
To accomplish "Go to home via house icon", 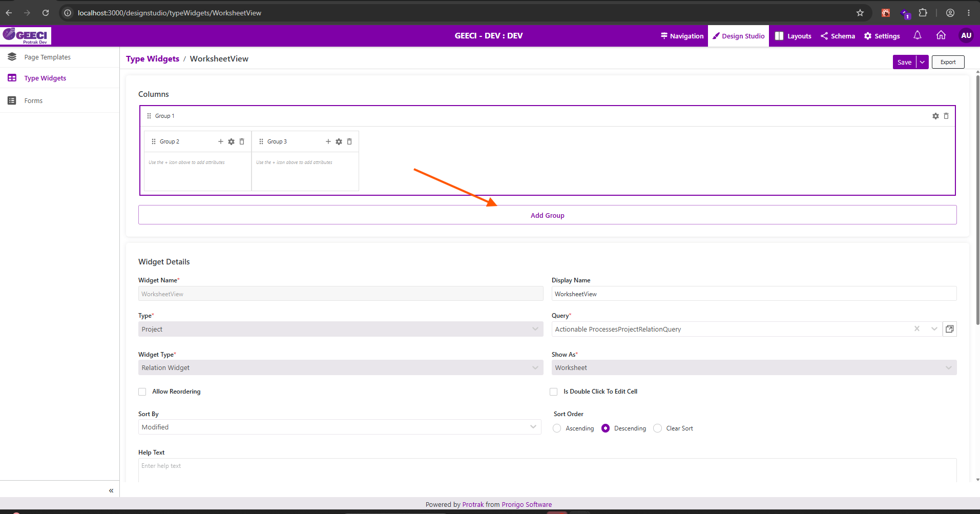I will [941, 35].
